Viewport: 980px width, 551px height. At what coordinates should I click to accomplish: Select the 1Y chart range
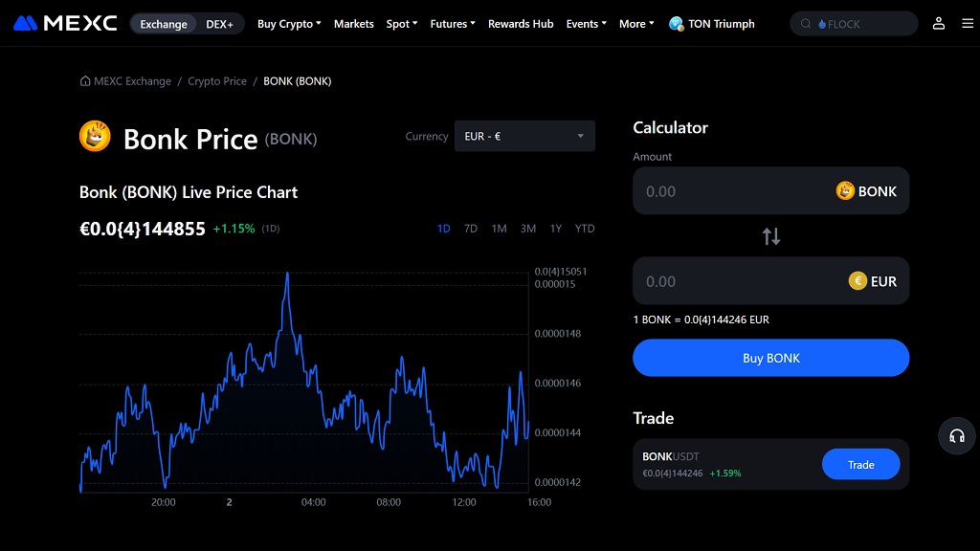tap(556, 229)
